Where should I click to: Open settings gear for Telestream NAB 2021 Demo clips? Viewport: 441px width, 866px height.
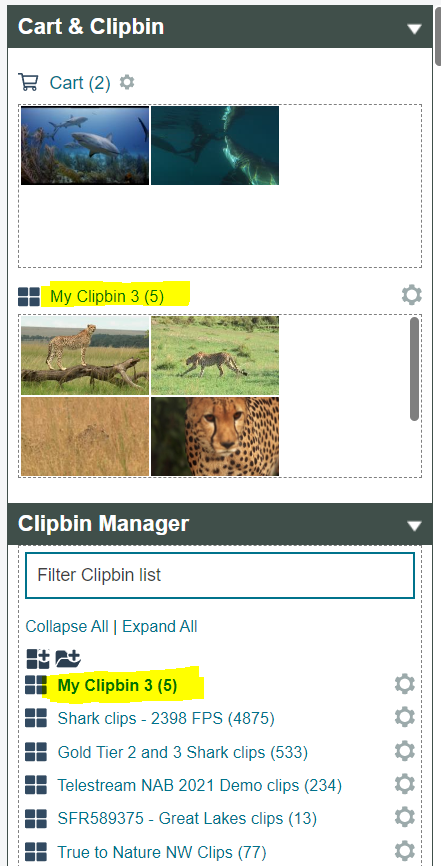(x=405, y=784)
